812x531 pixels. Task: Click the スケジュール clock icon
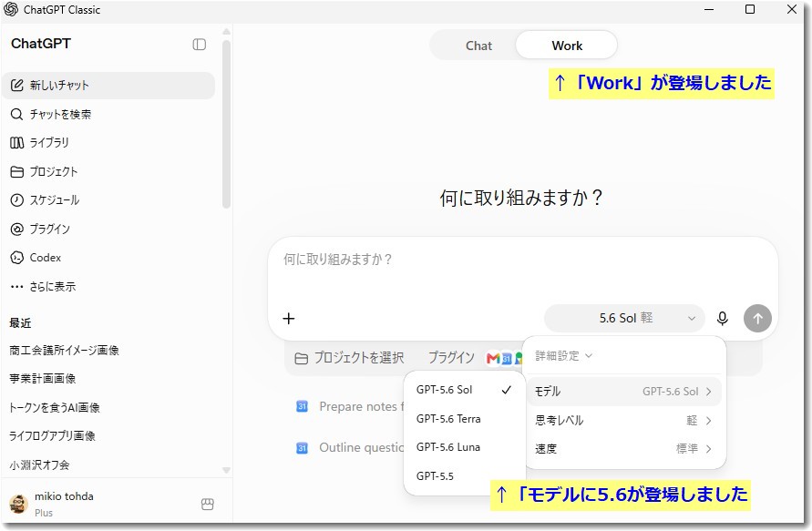coord(17,200)
